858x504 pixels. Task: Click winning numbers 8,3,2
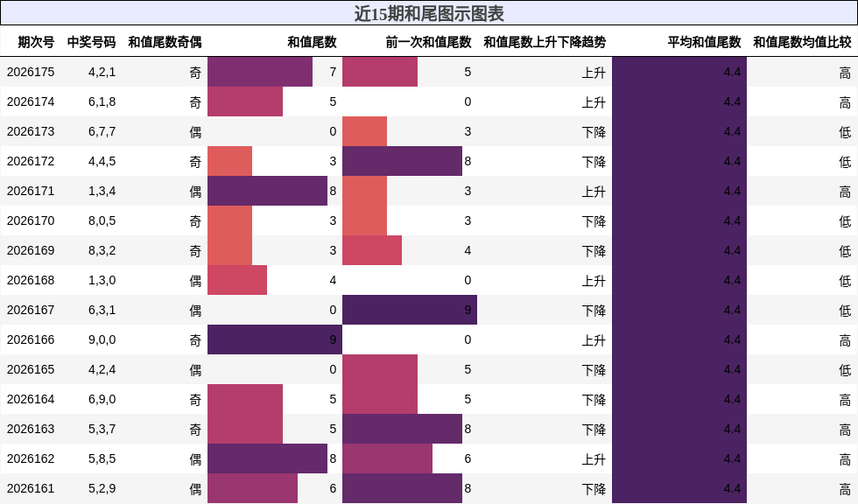(102, 250)
